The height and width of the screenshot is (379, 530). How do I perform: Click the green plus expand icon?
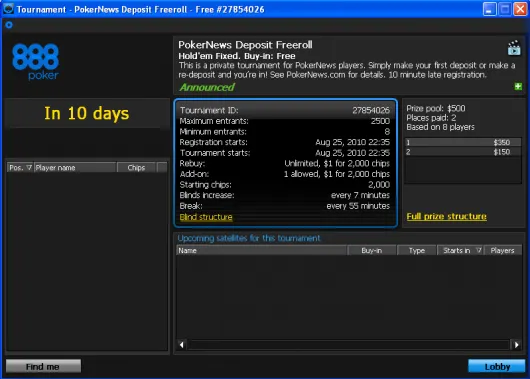[x=518, y=87]
